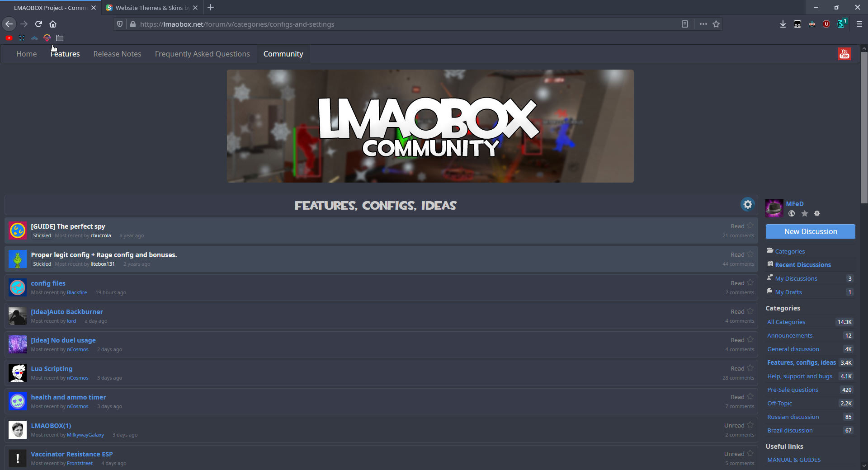Click the address bar URL field
Image resolution: width=868 pixels, height=470 pixels.
398,24
